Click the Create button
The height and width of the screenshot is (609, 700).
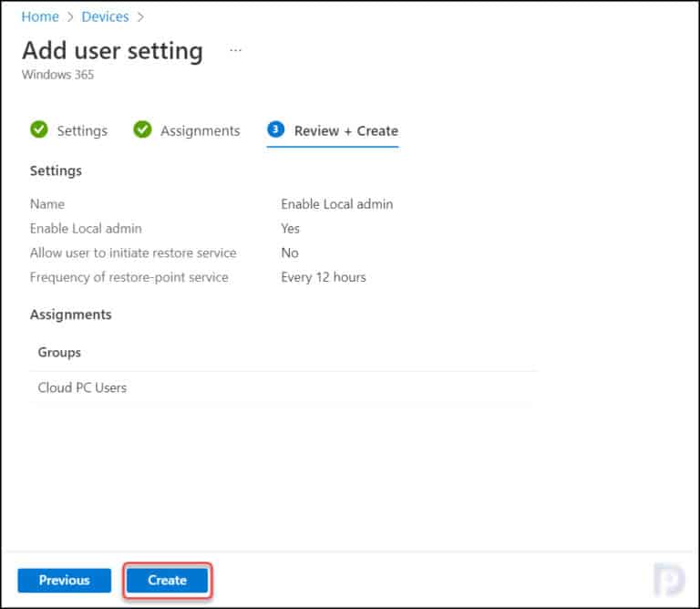168,580
